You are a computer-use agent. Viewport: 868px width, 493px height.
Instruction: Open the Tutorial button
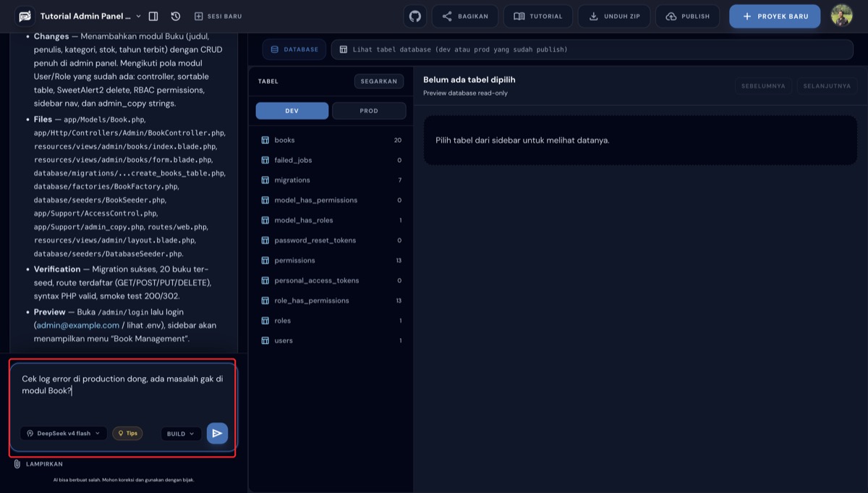click(x=538, y=16)
